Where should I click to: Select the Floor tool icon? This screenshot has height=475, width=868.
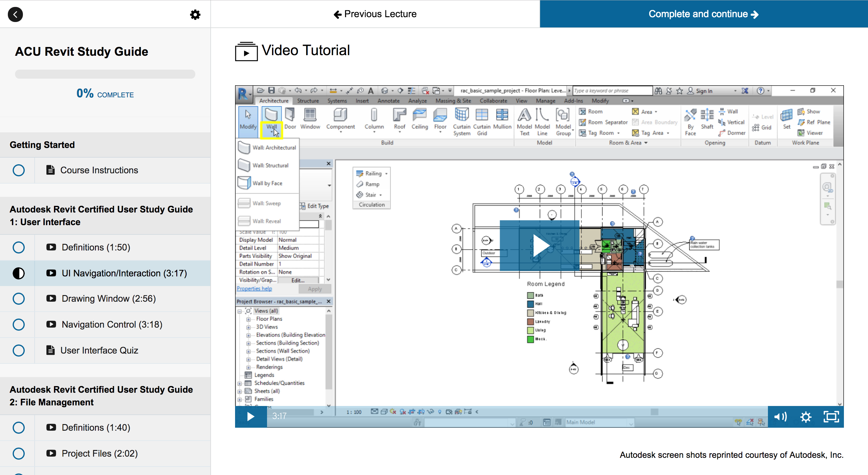[440, 115]
